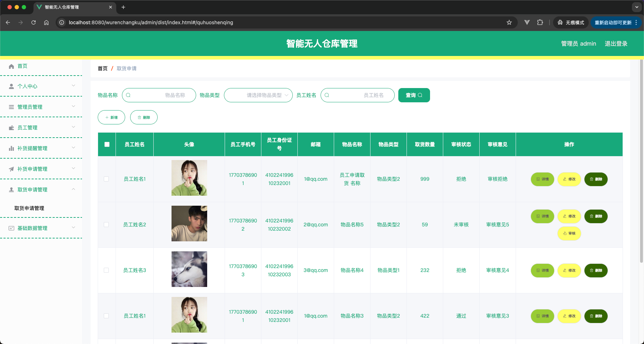Image resolution: width=644 pixels, height=344 pixels.
Task: Collapse the 取货申请管理 menu chevron
Action: tap(73, 189)
